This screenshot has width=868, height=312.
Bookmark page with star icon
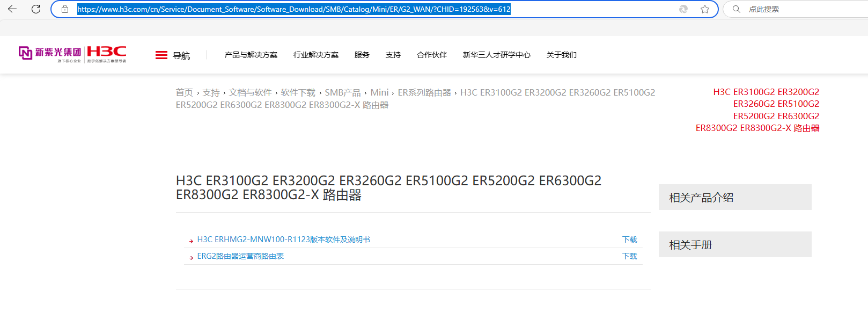pos(705,9)
